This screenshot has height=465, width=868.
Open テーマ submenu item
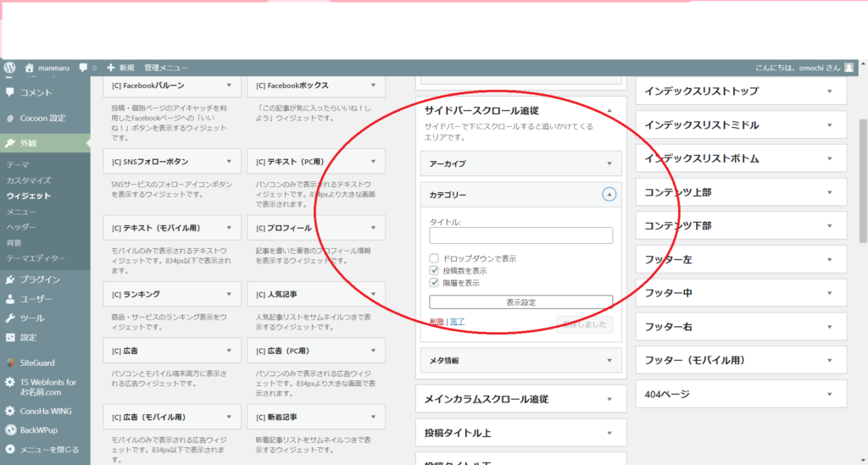(x=18, y=165)
